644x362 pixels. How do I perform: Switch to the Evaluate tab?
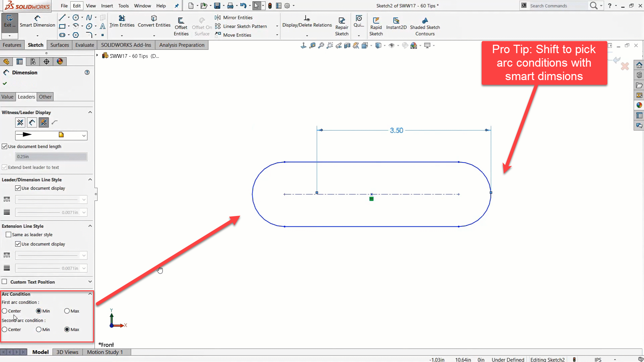[x=84, y=45]
